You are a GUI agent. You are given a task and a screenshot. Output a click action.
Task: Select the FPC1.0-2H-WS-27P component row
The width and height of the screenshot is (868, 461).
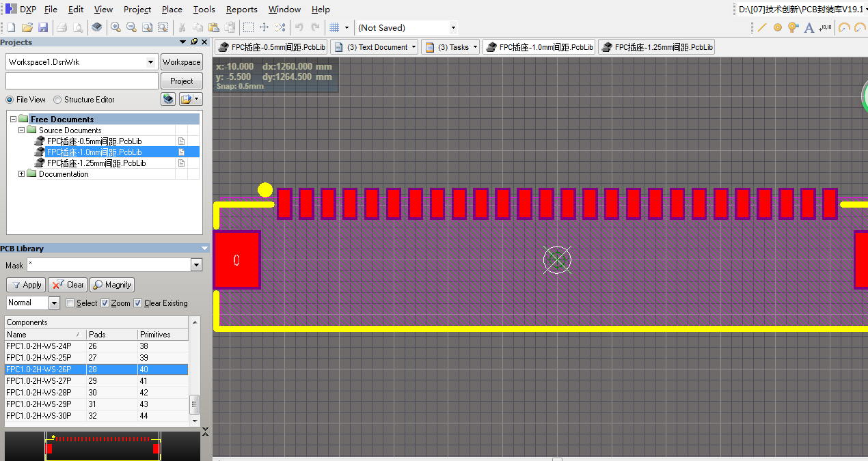[96, 380]
